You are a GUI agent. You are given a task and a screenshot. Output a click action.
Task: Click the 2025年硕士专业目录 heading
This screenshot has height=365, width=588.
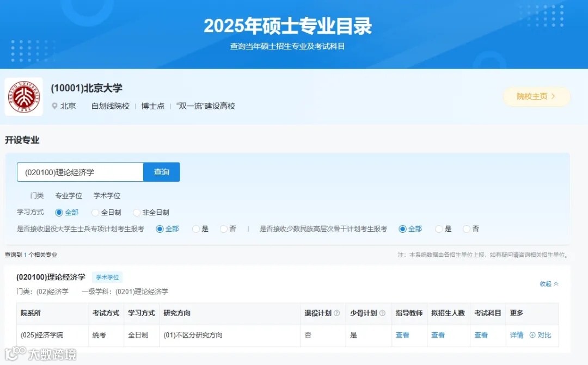tap(287, 26)
